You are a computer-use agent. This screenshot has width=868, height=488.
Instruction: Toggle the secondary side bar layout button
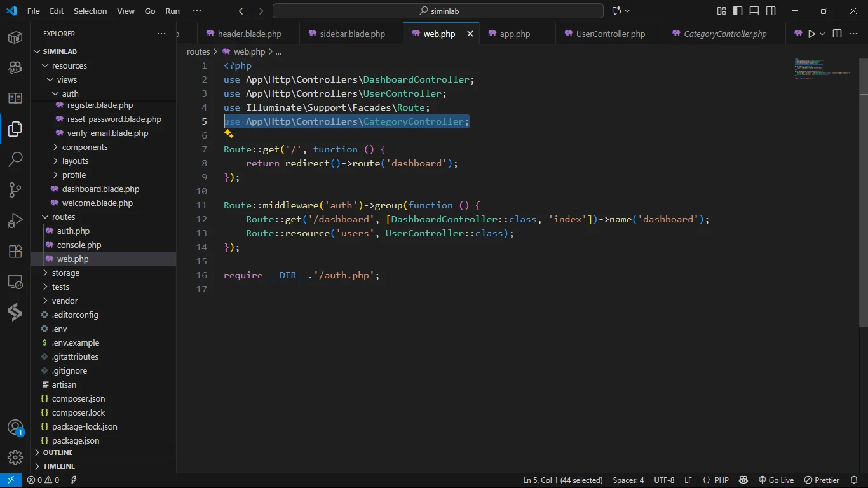(771, 11)
